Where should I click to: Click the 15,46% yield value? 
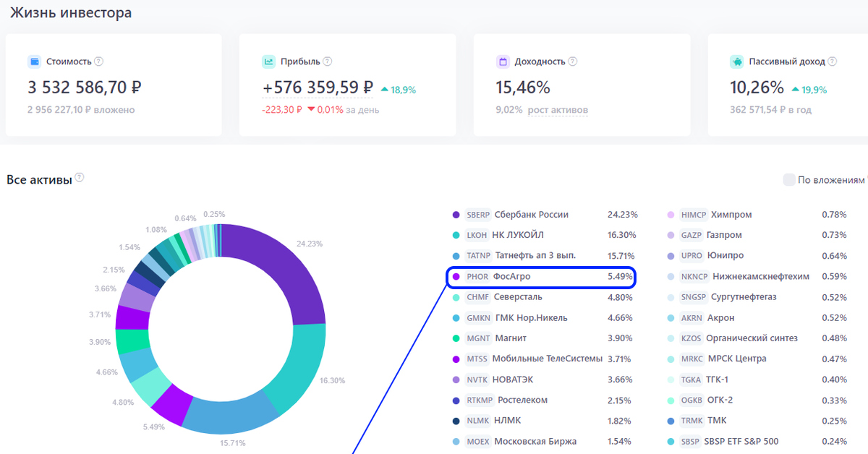point(523,88)
